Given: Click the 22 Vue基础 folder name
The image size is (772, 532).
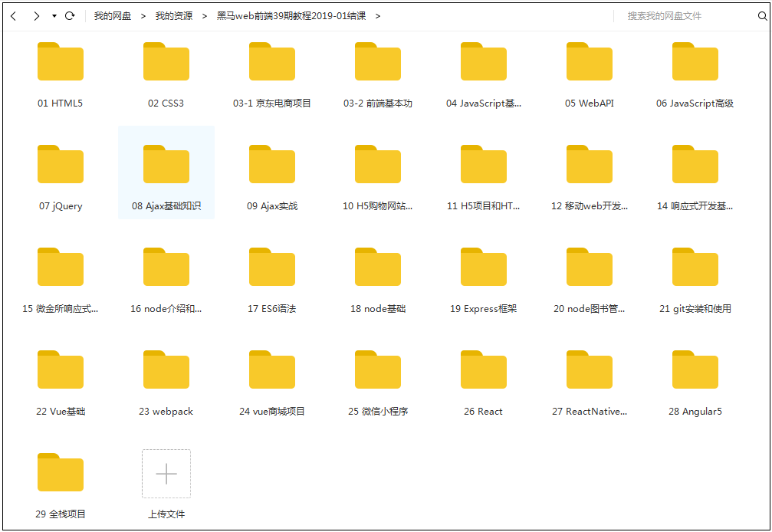Looking at the screenshot, I should point(61,412).
